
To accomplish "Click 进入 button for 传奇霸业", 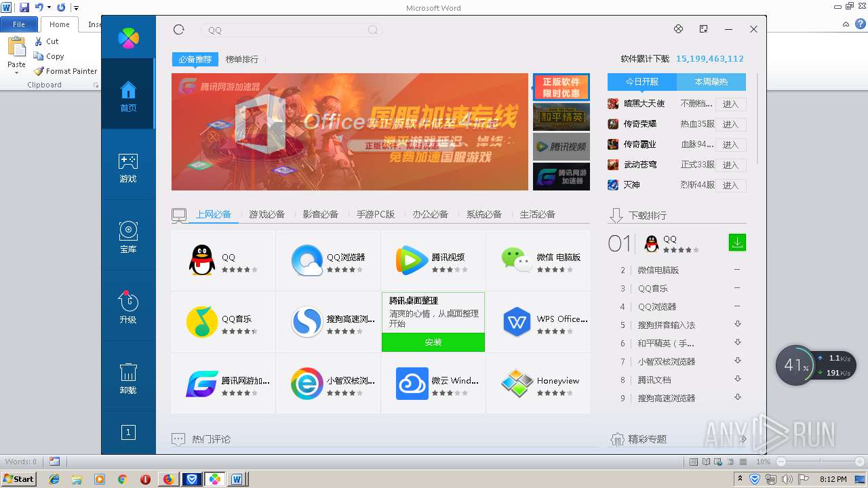I will pyautogui.click(x=730, y=145).
